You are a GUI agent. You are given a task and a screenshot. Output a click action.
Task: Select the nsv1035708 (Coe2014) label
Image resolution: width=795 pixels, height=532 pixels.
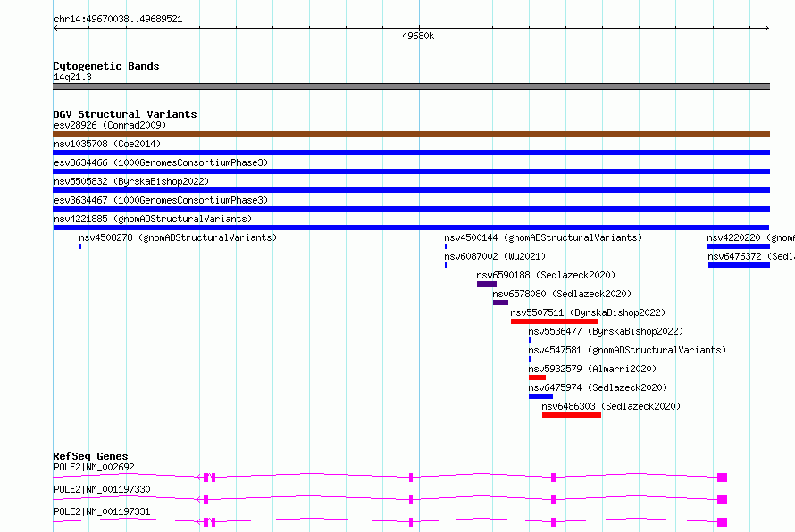tap(107, 144)
